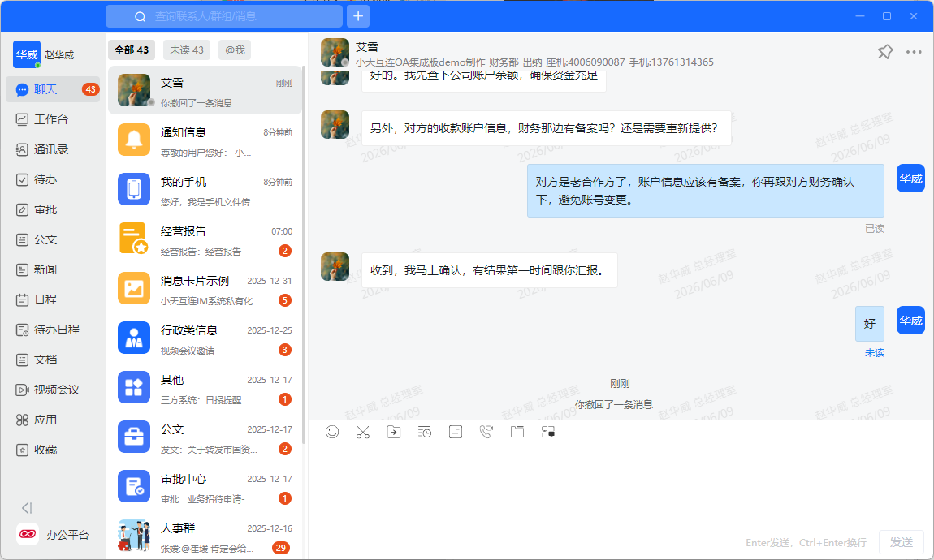
Task: Open the 人事群 group conversation
Action: (205, 536)
